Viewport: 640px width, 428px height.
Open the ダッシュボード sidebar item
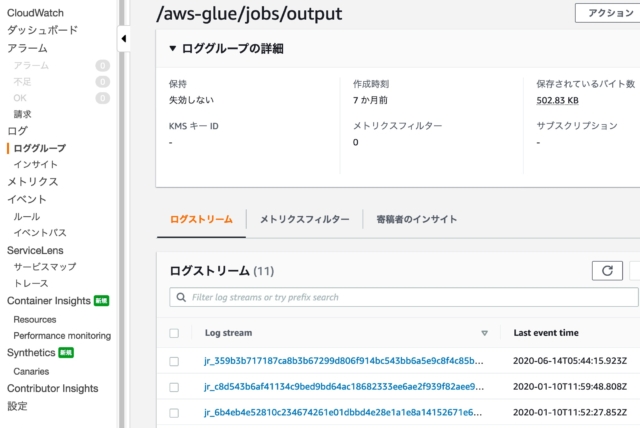click(42, 30)
